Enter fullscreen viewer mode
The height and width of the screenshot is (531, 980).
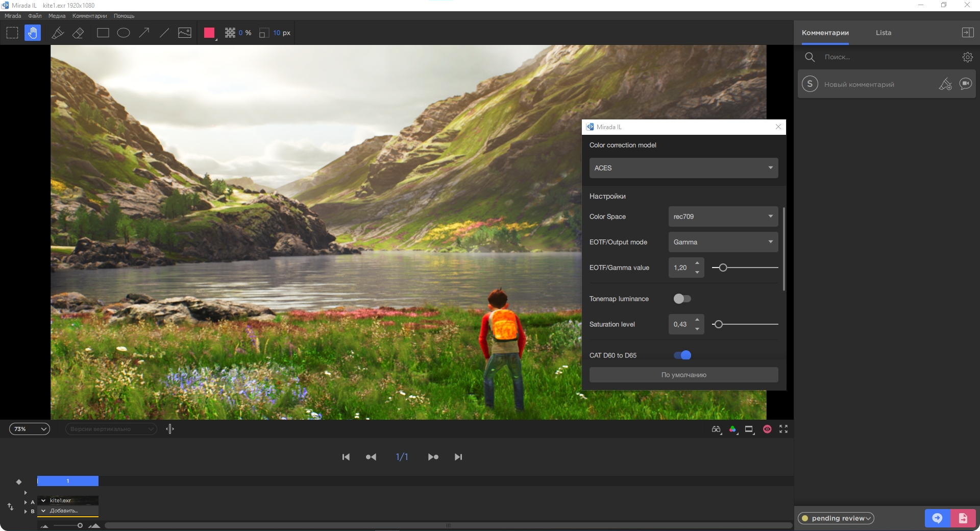point(783,429)
